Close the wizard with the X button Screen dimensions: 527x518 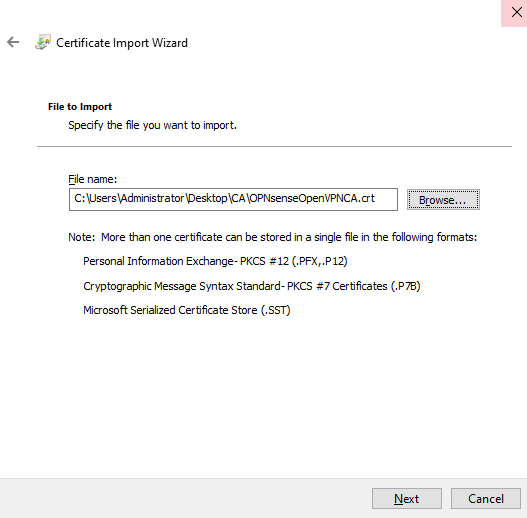(x=516, y=12)
